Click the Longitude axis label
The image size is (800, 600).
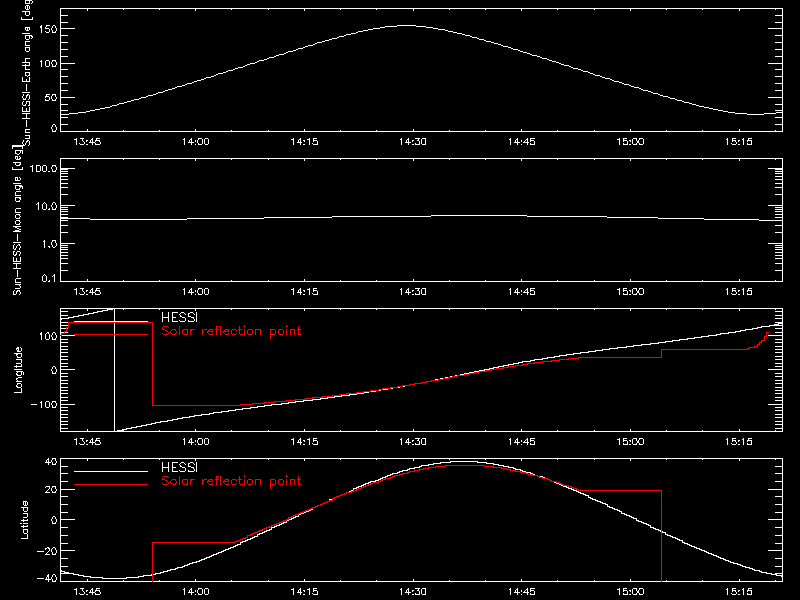[18, 370]
